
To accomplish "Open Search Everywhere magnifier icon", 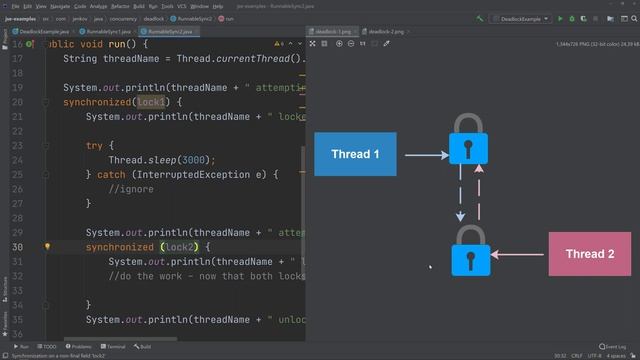I will [634, 19].
